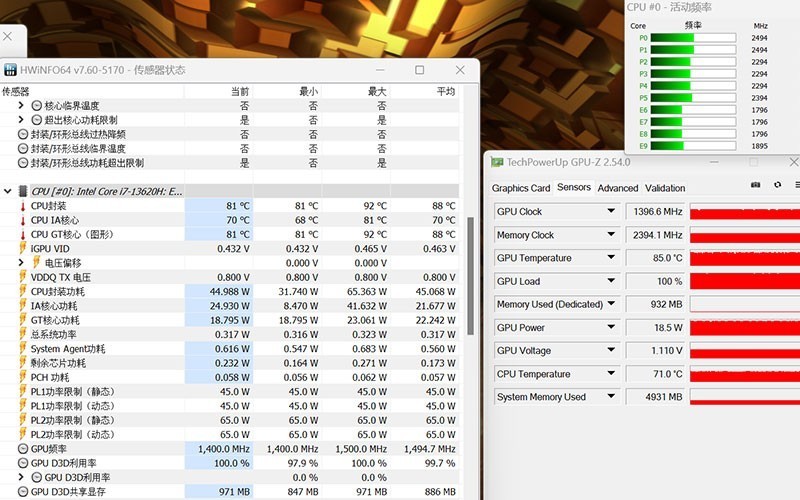
Task: Expand the 电压偏移 sensor row
Action: click(22, 263)
